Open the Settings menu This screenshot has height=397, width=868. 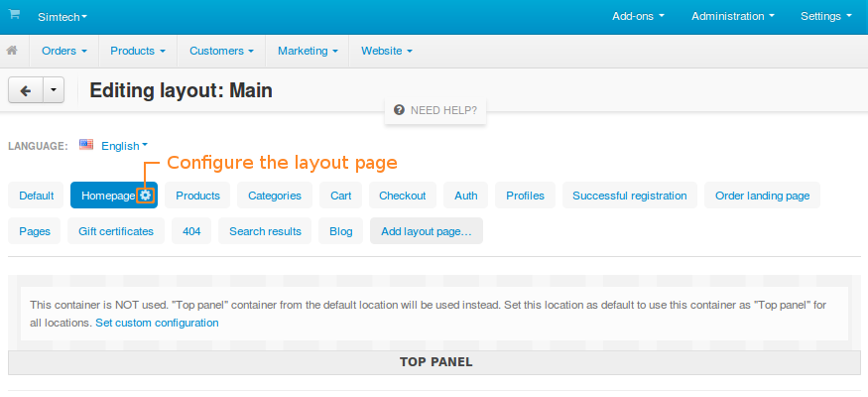(x=826, y=17)
